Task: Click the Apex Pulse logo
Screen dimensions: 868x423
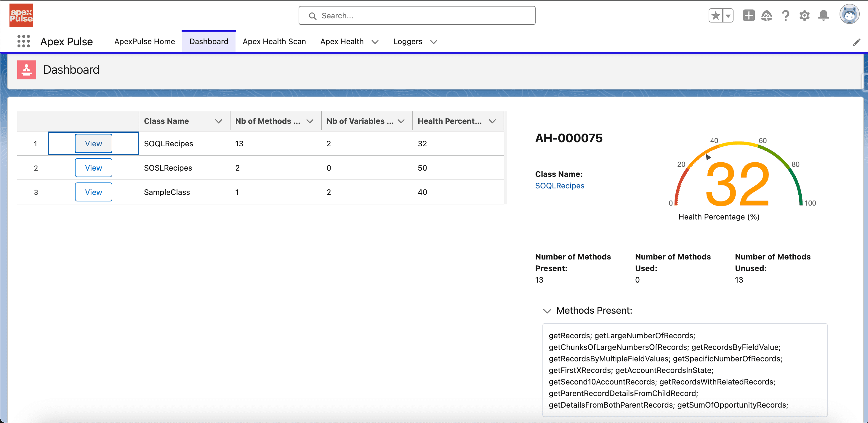Action: tap(21, 15)
